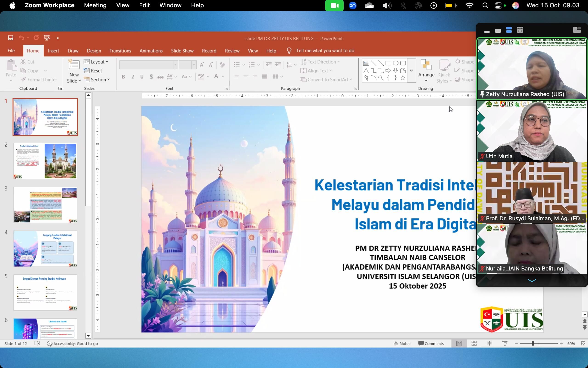Image resolution: width=588 pixels, height=368 pixels.
Task: Click slide thumbnail pane scroll down arrow
Action: click(88, 336)
